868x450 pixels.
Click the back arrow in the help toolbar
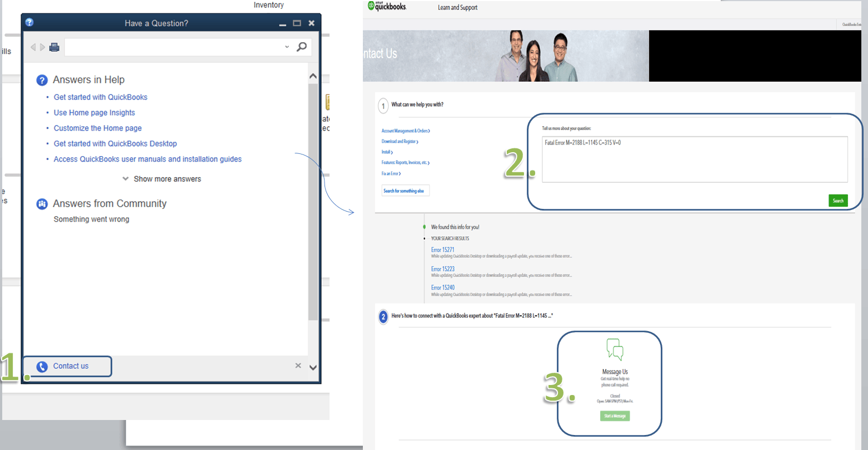coord(33,47)
